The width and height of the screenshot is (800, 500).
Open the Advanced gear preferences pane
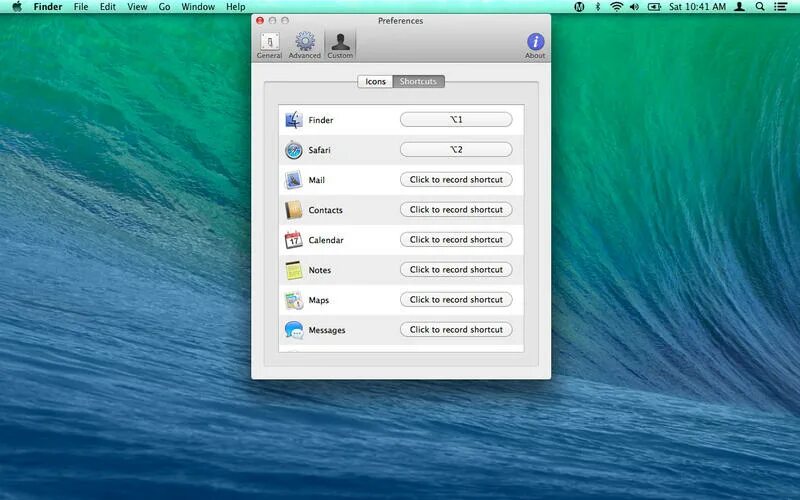click(x=305, y=46)
